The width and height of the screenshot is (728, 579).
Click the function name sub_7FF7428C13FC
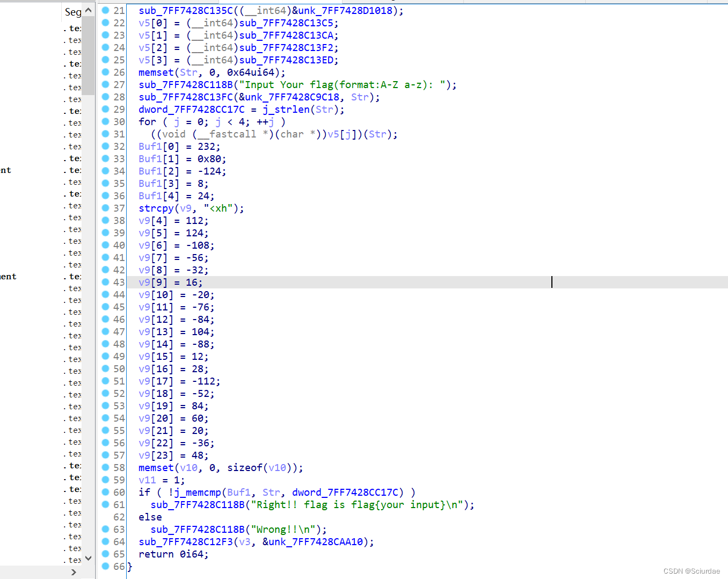point(185,97)
